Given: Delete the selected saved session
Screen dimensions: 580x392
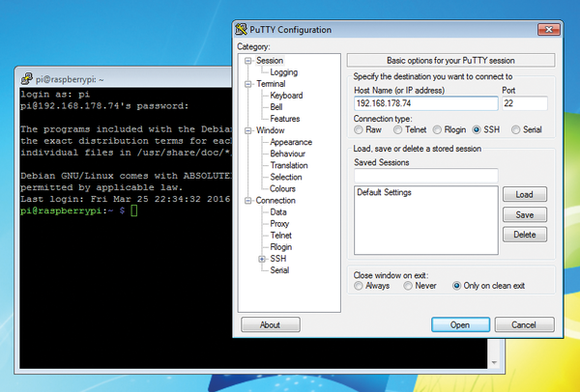Looking at the screenshot, I should [x=525, y=235].
